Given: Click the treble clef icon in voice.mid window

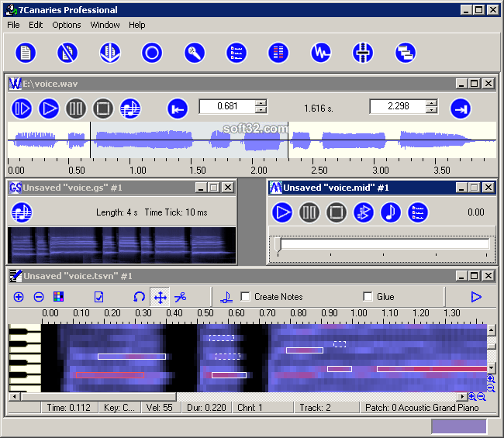Looking at the screenshot, I should pyautogui.click(x=364, y=212).
